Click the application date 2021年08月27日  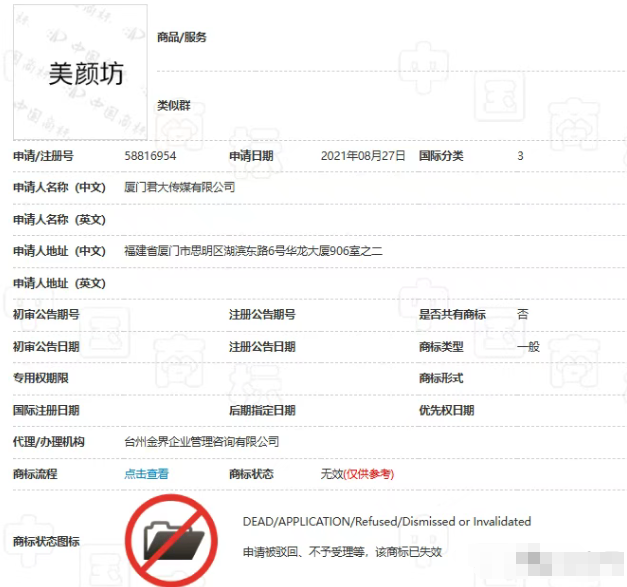[x=363, y=156]
